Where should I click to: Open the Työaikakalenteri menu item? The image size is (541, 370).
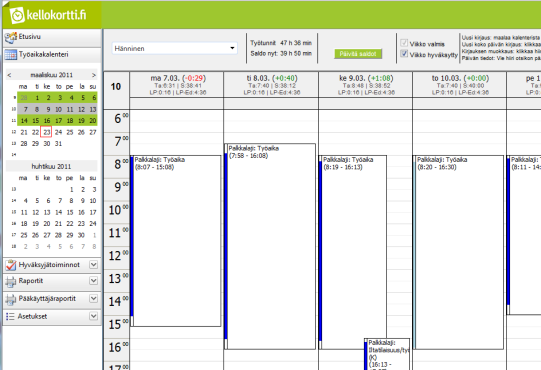52,55
